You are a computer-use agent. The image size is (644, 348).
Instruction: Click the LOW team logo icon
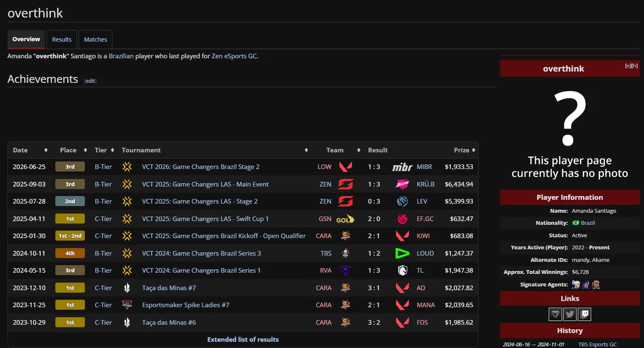[x=346, y=167]
